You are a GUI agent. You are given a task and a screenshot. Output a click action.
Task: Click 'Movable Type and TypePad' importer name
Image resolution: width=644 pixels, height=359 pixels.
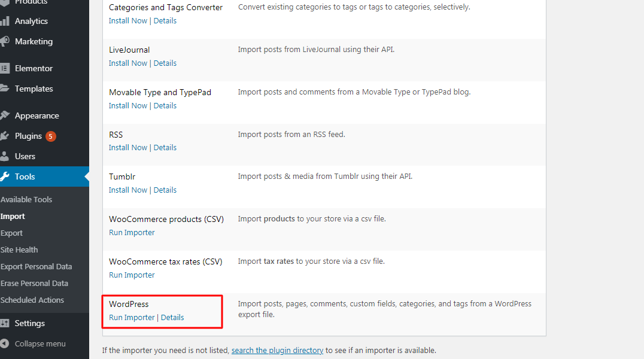pyautogui.click(x=160, y=92)
